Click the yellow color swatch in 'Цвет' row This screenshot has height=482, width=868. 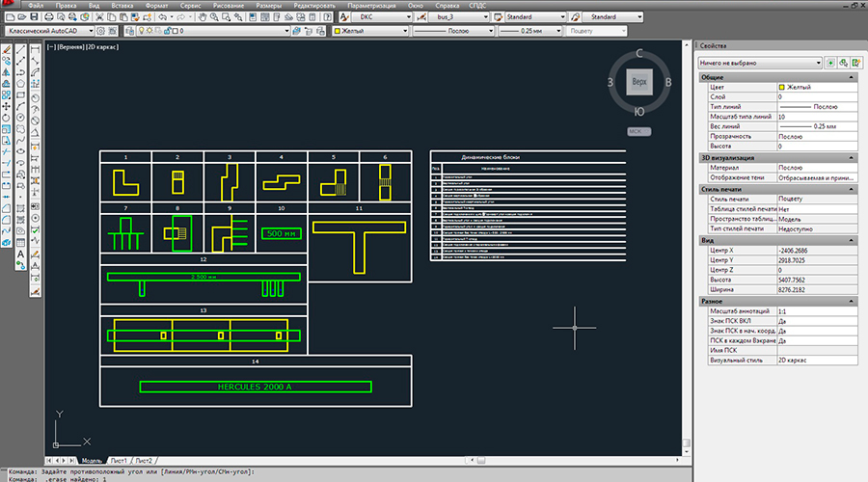[x=781, y=87]
